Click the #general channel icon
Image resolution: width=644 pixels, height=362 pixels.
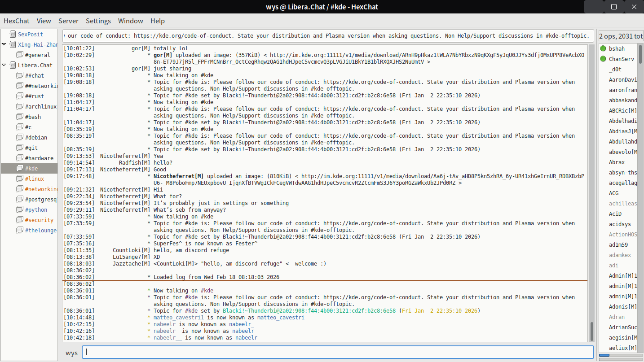(19, 55)
